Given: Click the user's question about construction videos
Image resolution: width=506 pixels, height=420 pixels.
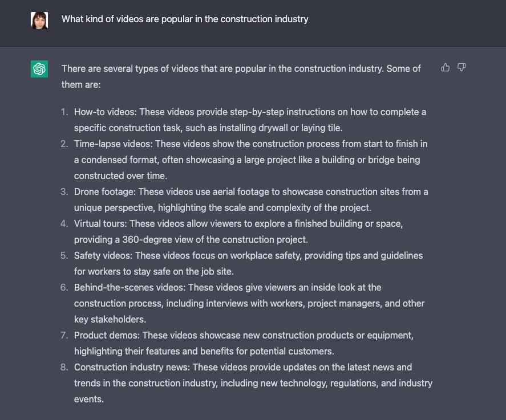Looking at the screenshot, I should tap(185, 19).
